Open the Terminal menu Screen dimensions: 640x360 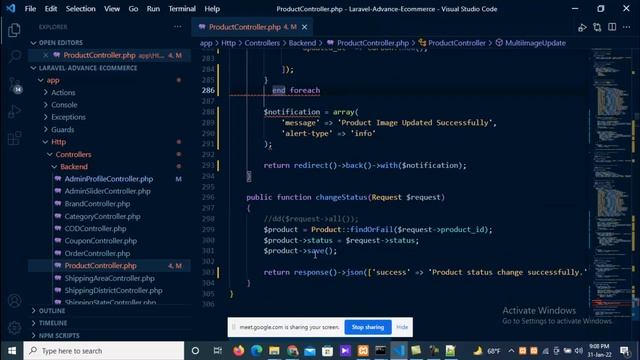(x=182, y=9)
